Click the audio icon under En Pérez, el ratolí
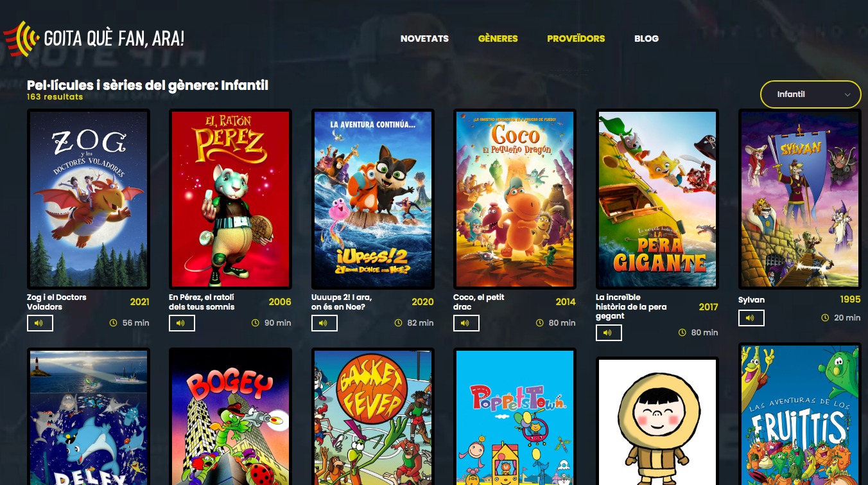The height and width of the screenshot is (485, 868). click(182, 323)
